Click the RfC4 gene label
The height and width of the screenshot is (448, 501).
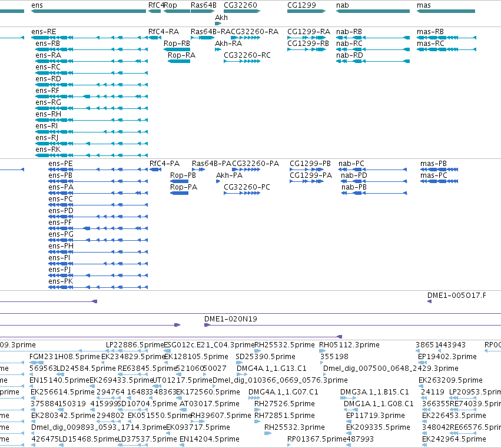tap(156, 5)
